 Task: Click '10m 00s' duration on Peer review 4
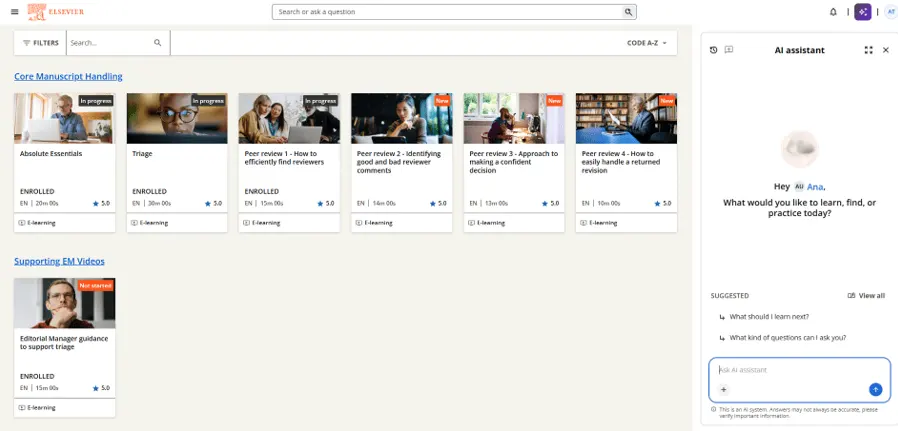608,203
